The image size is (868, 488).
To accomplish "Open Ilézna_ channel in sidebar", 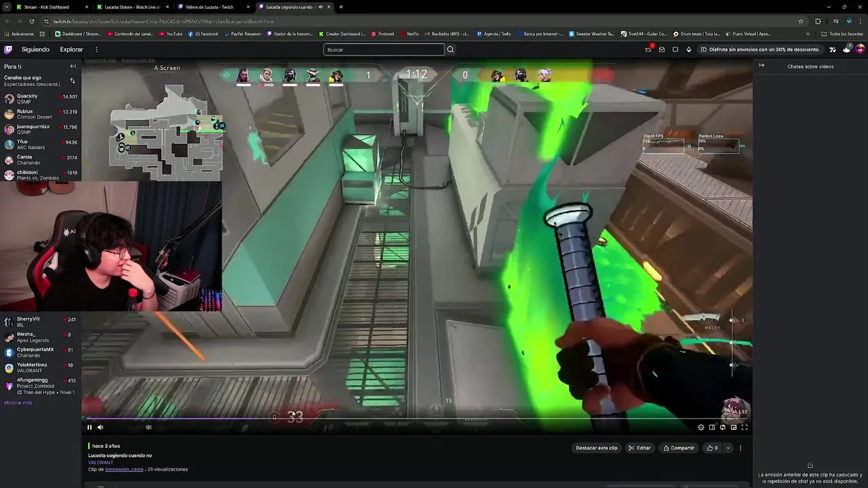I will 41,337.
